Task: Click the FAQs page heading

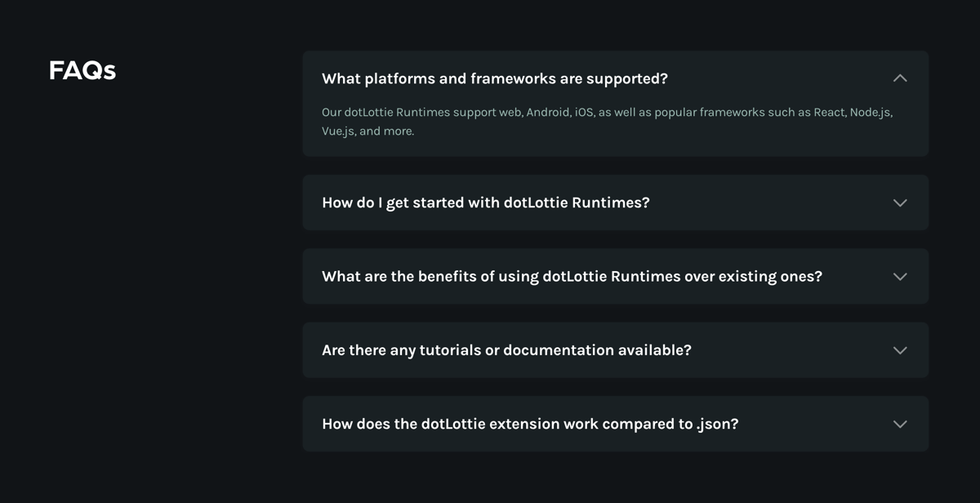Action: (82, 70)
